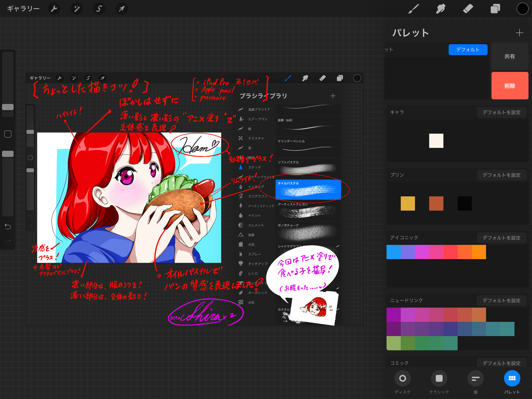The width and height of the screenshot is (532, 399).
Task: Click the red 削除 delete button
Action: 510,86
